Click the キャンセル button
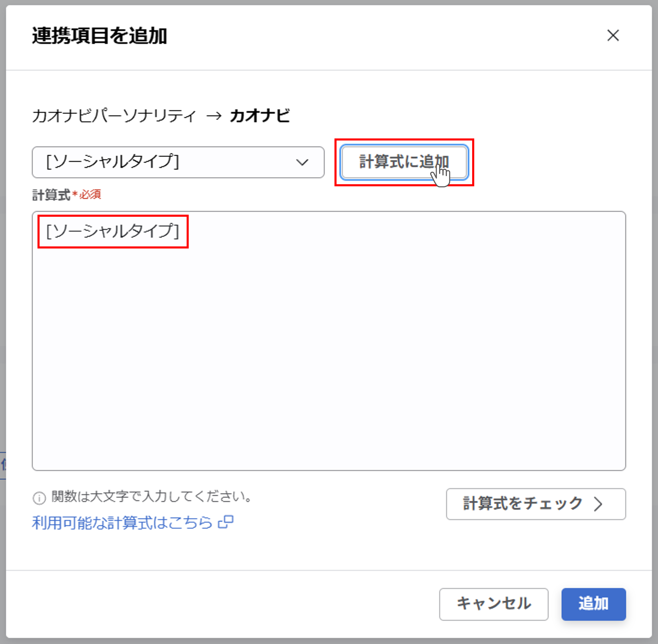The image size is (658, 644). tap(493, 604)
